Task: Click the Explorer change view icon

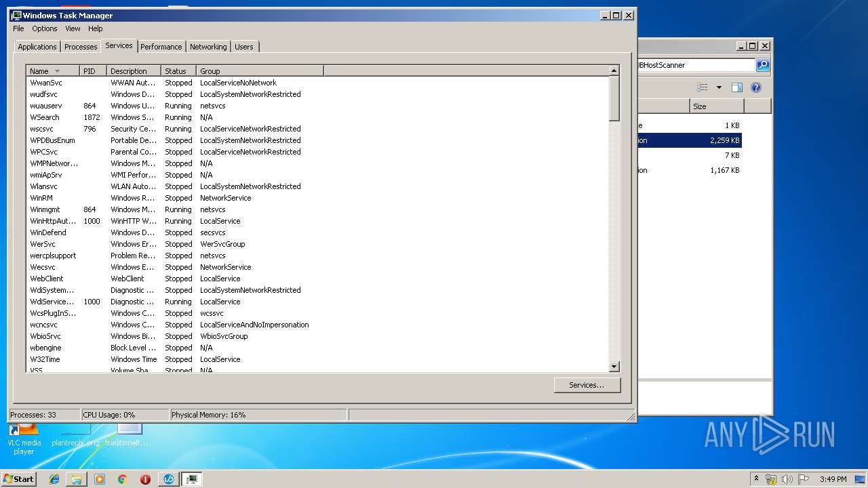Action: point(703,87)
